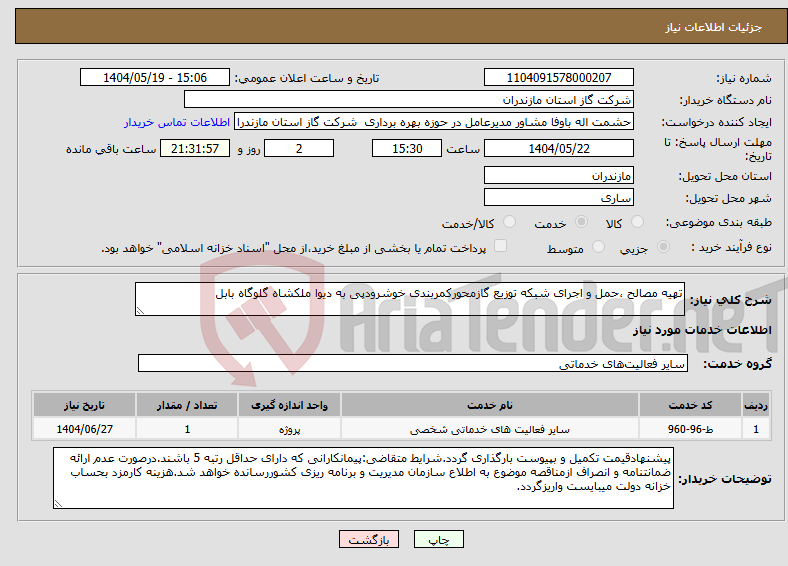
Task: Select the متوسط purchase type radio
Action: click(x=598, y=246)
